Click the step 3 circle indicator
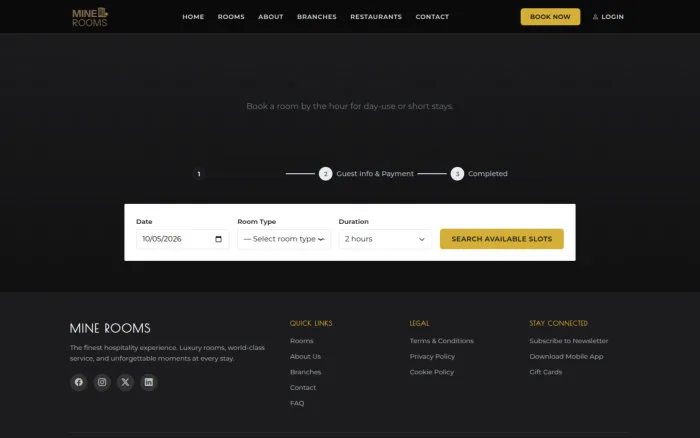 pyautogui.click(x=457, y=174)
